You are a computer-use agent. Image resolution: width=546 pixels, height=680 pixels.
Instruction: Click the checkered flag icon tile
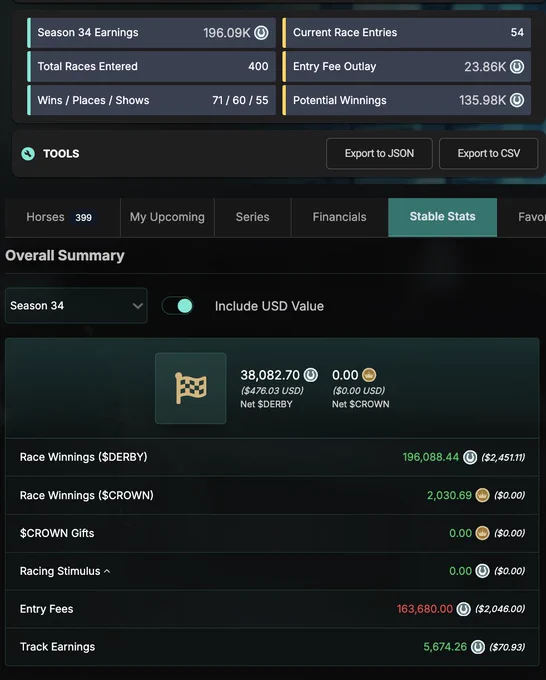pos(190,388)
